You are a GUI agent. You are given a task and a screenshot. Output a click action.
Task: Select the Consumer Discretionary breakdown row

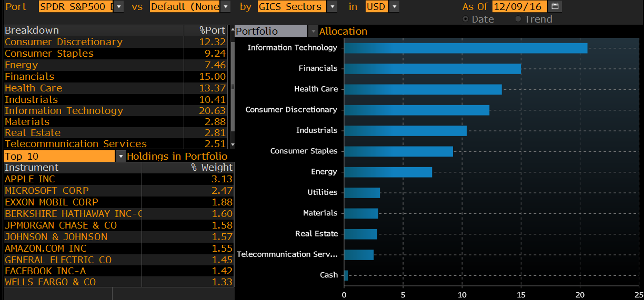pos(115,42)
